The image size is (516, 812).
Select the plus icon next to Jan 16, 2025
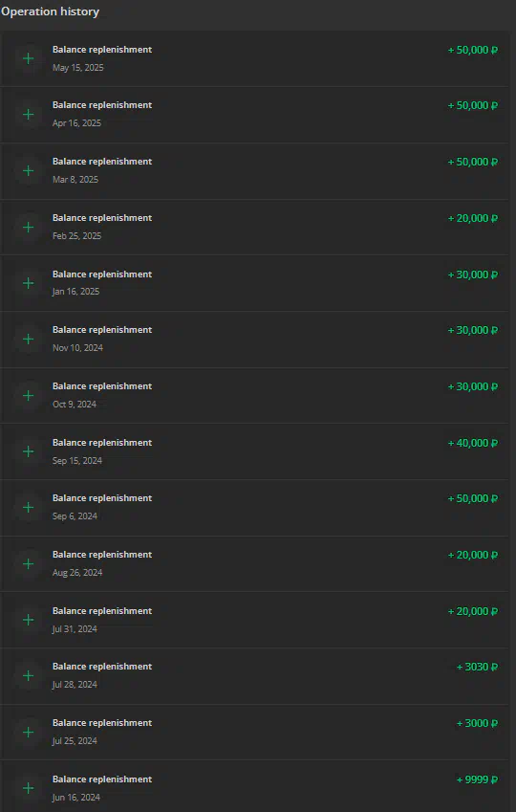tap(28, 283)
